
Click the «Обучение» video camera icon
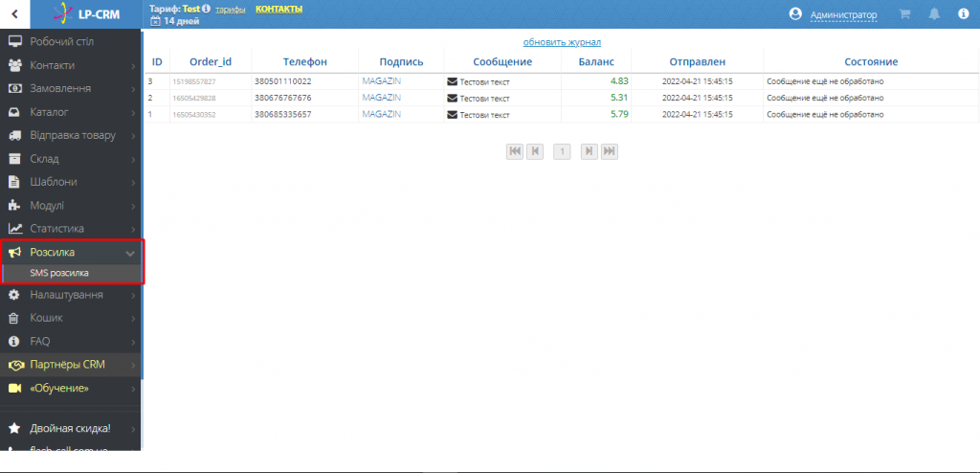point(15,389)
